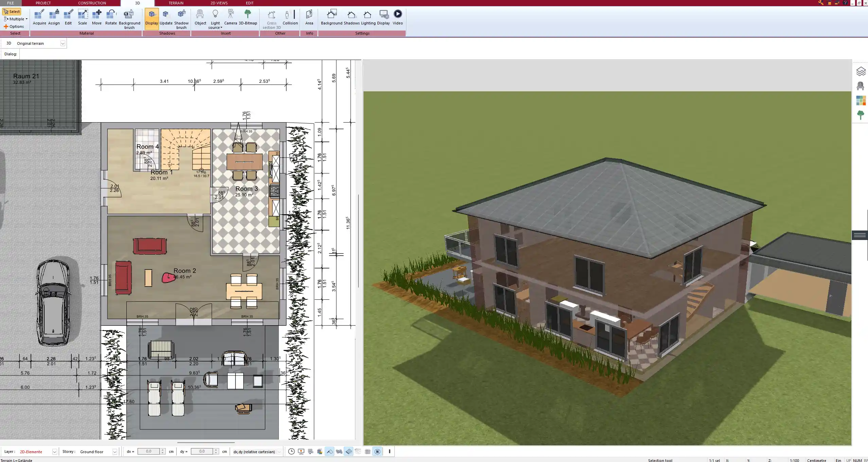Play the Video button
Image resolution: width=868 pixels, height=462 pixels.
[x=398, y=18]
